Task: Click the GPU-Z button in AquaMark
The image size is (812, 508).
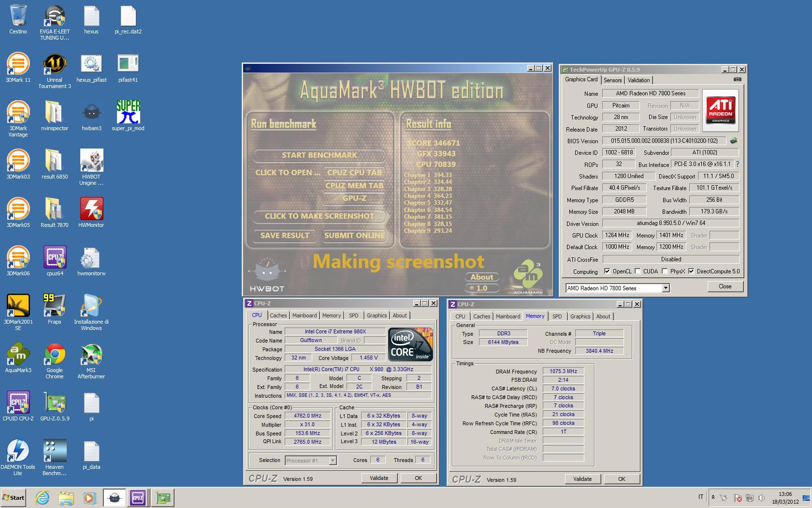Action: click(x=354, y=198)
